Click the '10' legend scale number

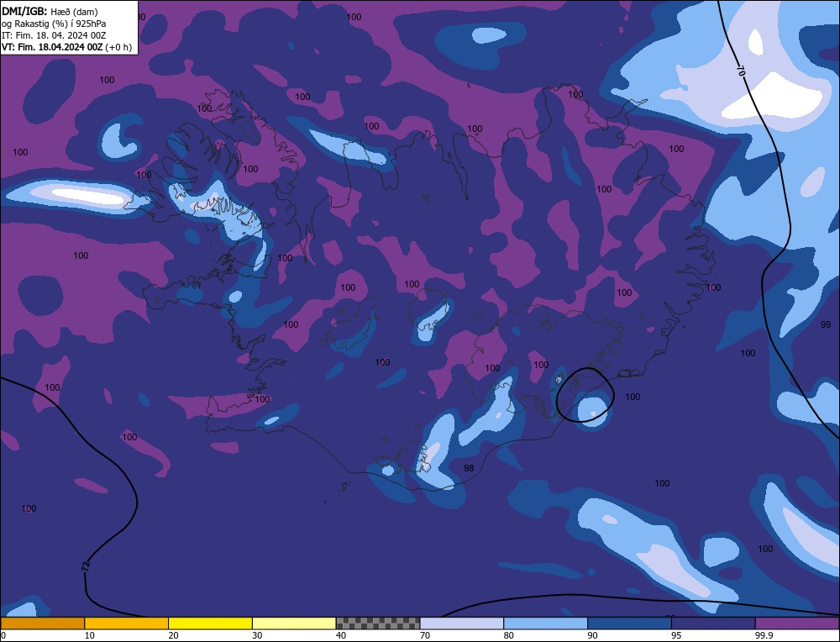(x=90, y=635)
